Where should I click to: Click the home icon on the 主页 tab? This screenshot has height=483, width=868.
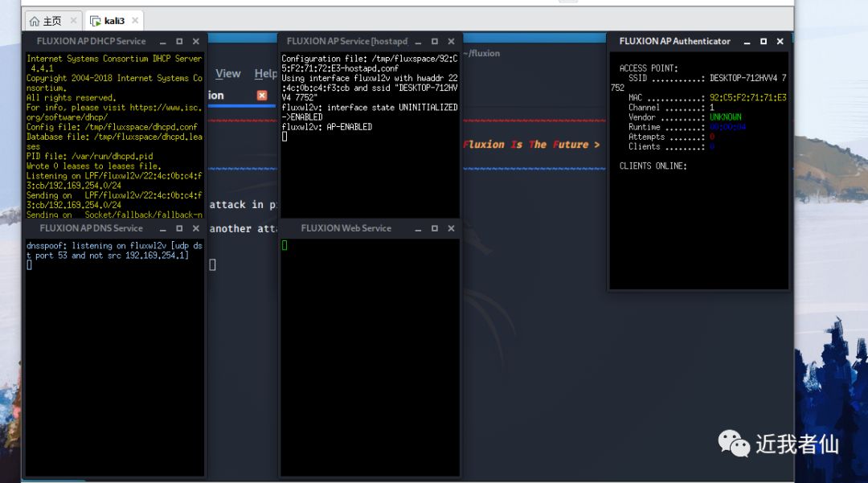[35, 21]
